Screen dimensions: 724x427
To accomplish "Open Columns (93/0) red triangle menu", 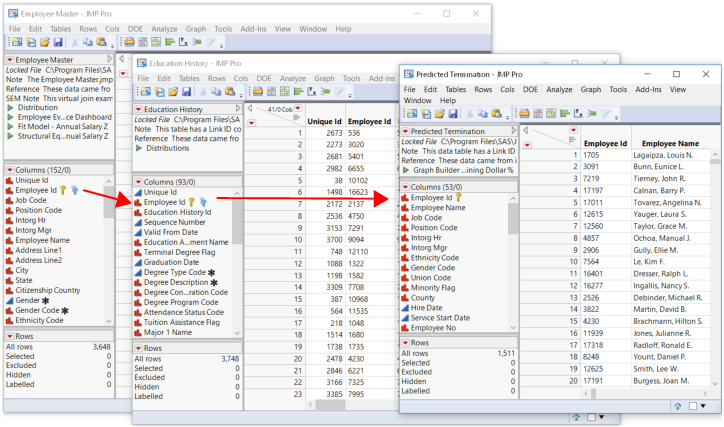I will [x=138, y=182].
